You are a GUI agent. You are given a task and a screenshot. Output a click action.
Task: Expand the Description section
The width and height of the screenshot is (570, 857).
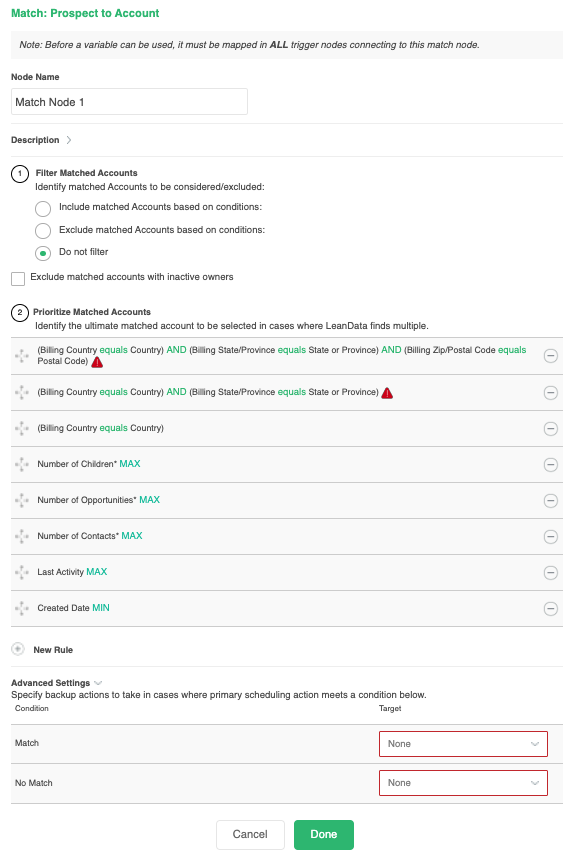[x=68, y=140]
